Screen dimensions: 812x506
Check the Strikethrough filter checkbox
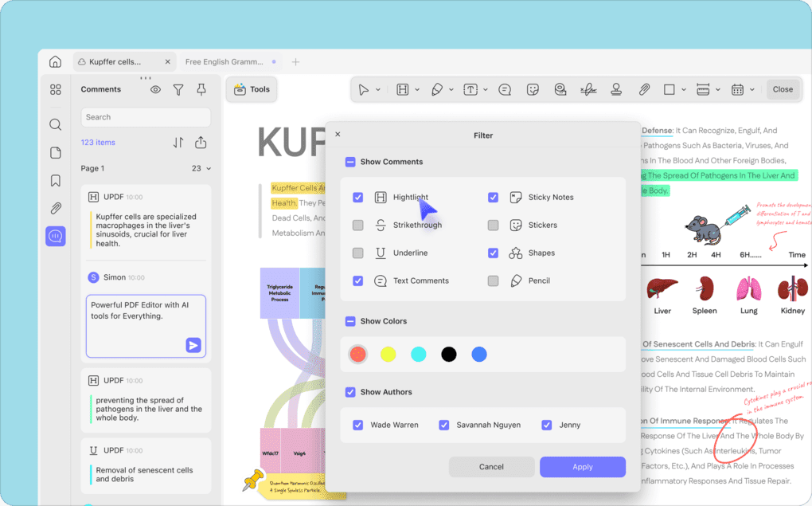point(357,225)
